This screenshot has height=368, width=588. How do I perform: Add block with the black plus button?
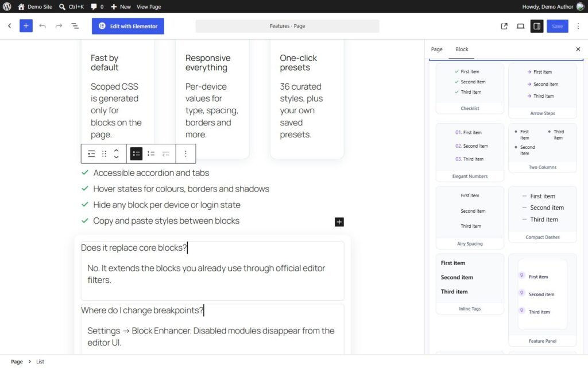tap(339, 222)
